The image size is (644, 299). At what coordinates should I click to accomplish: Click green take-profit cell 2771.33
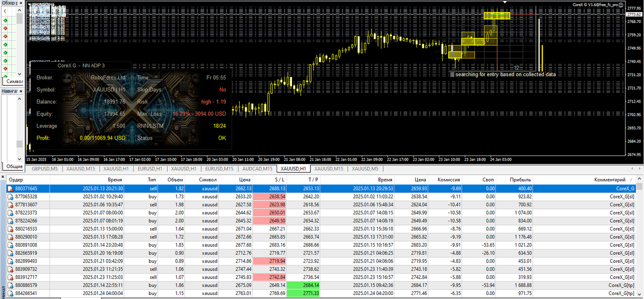click(x=304, y=293)
